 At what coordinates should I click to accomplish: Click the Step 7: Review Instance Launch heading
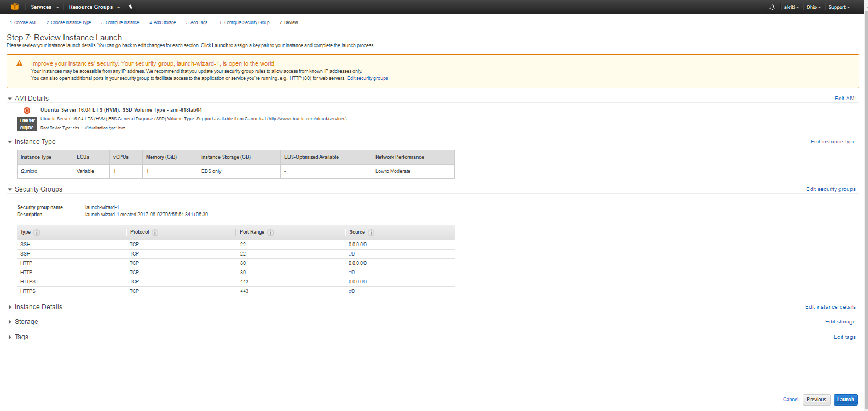tap(65, 38)
